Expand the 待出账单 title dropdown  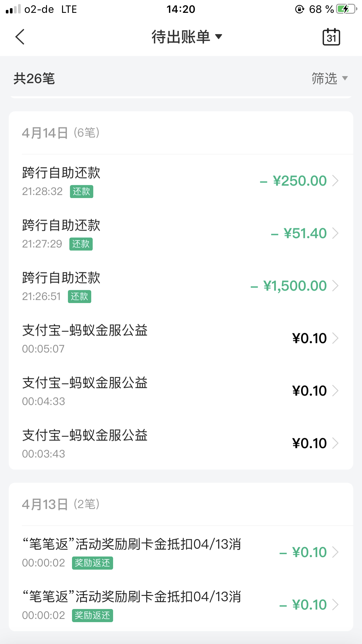pos(187,37)
